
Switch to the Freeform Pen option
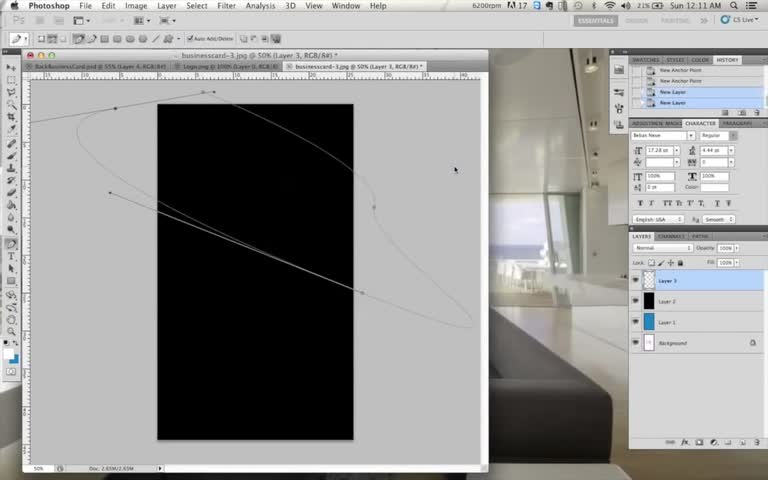92,39
